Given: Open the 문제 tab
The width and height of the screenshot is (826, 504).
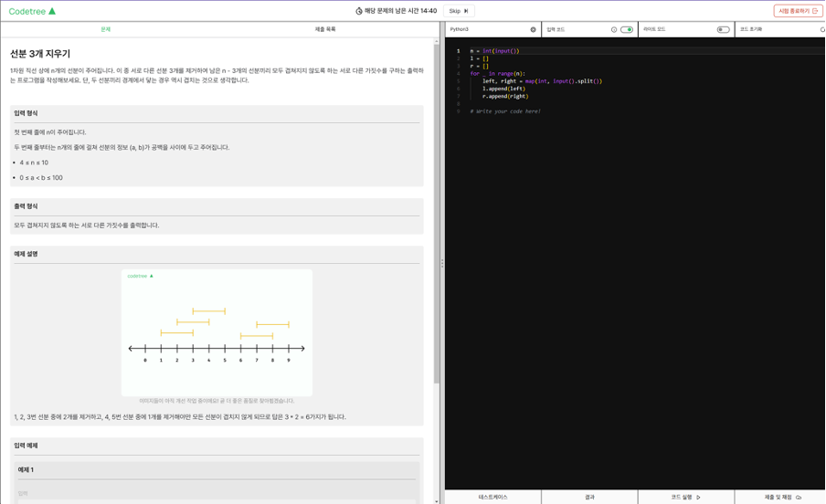Looking at the screenshot, I should tap(106, 29).
